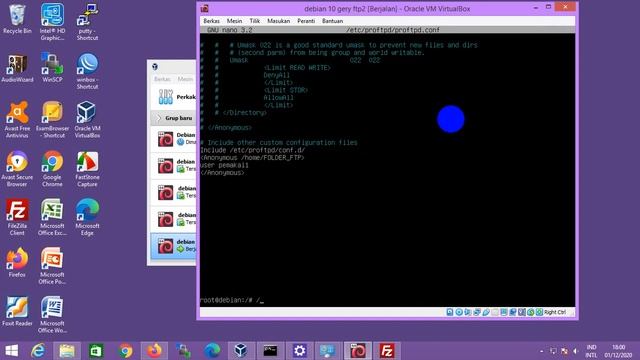Show hidden tray icons arrow

[542, 351]
